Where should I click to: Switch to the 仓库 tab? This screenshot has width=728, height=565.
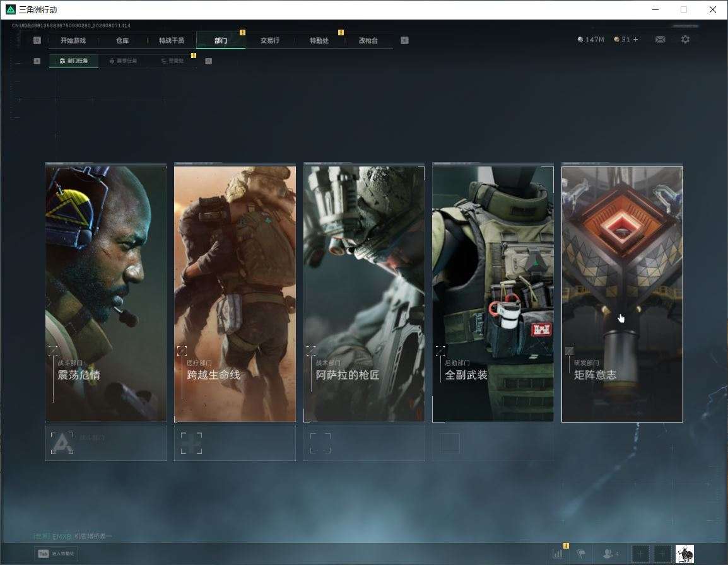pyautogui.click(x=122, y=40)
